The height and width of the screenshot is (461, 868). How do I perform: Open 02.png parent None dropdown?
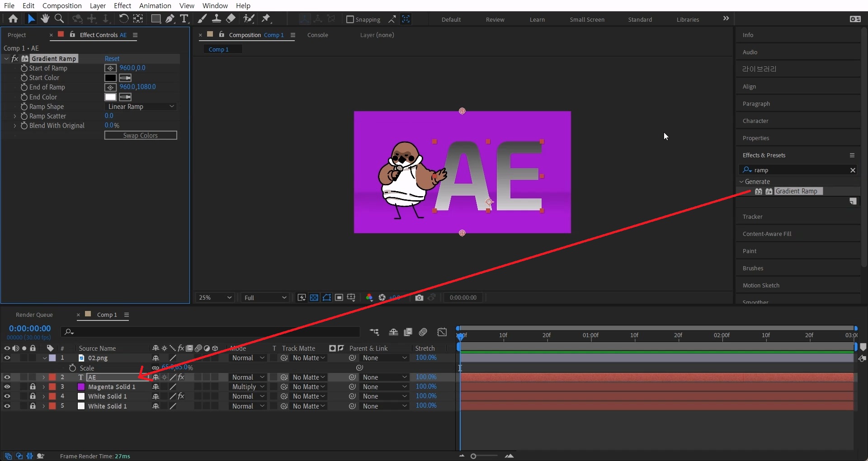384,358
